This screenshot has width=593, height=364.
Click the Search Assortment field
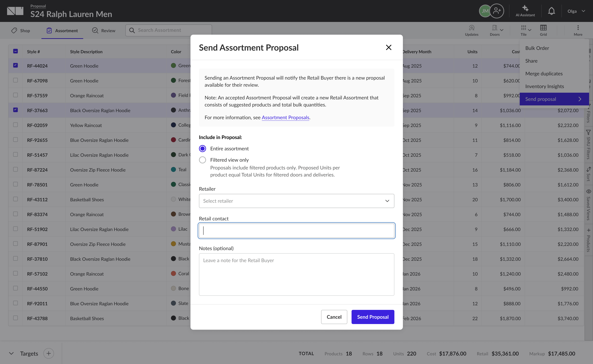[x=169, y=30]
